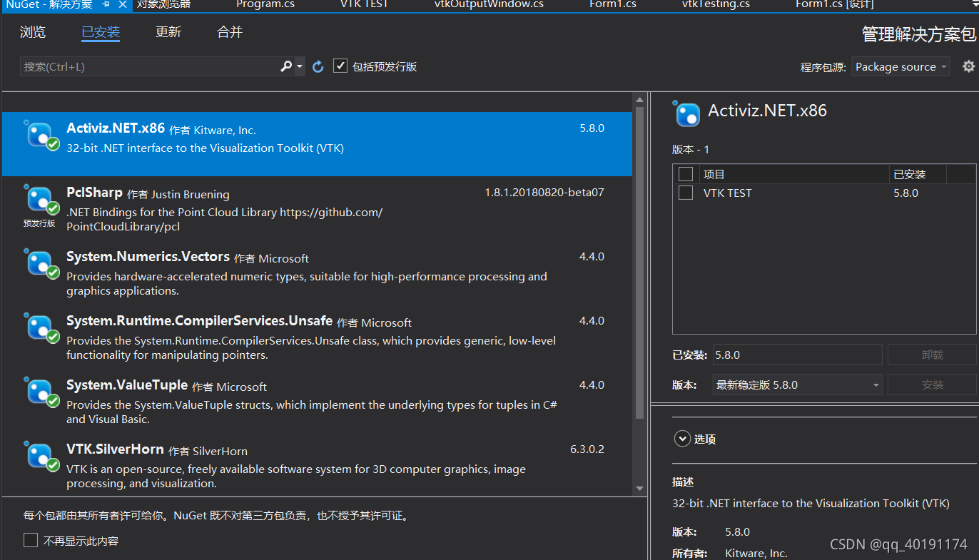Click the search magnifier icon

pyautogui.click(x=285, y=66)
